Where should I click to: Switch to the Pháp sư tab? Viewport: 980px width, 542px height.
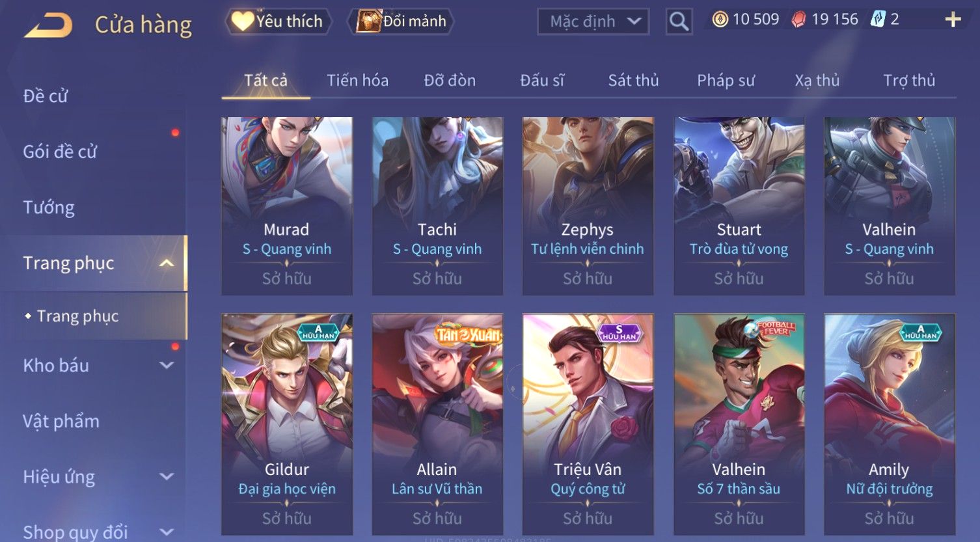726,81
